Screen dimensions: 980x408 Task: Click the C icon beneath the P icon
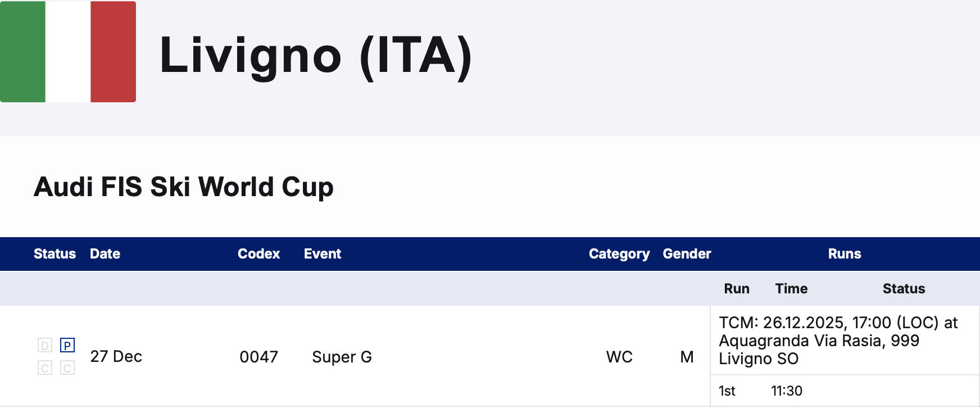tap(67, 368)
